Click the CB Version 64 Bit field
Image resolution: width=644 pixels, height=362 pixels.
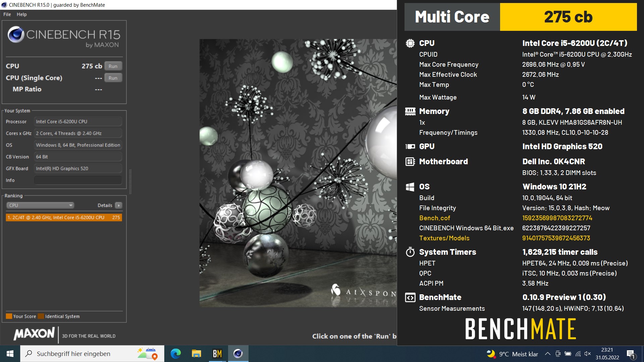coord(78,157)
